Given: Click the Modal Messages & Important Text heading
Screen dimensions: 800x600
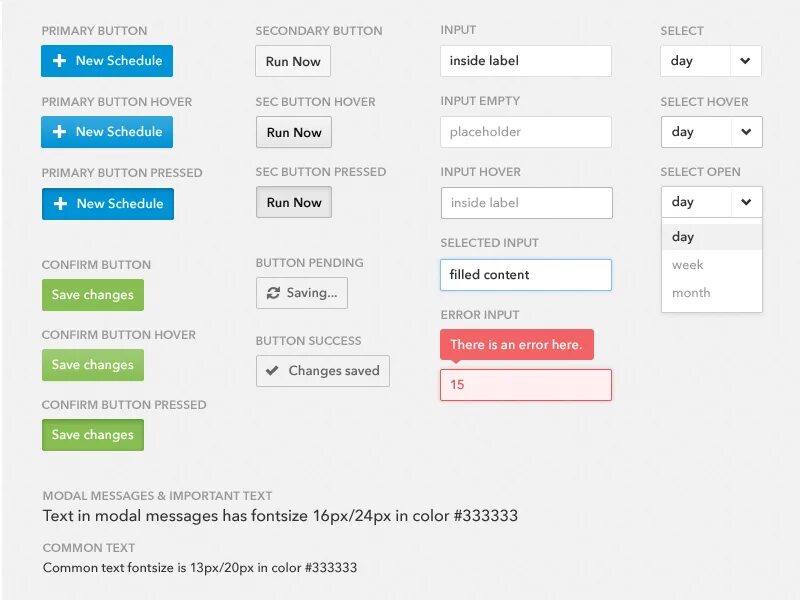Looking at the screenshot, I should 157,496.
